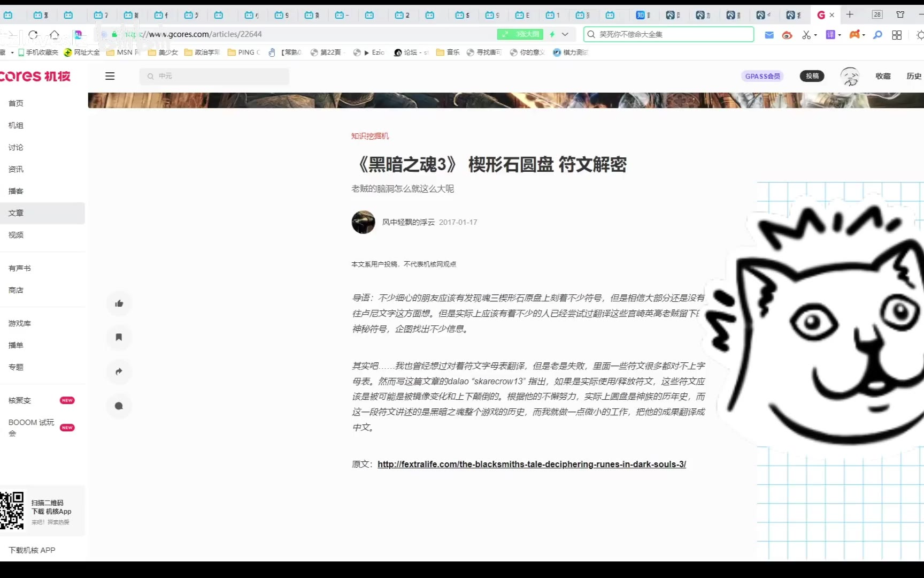The image size is (924, 578).
Task: Open the 播单 sidebar item
Action: point(42,345)
